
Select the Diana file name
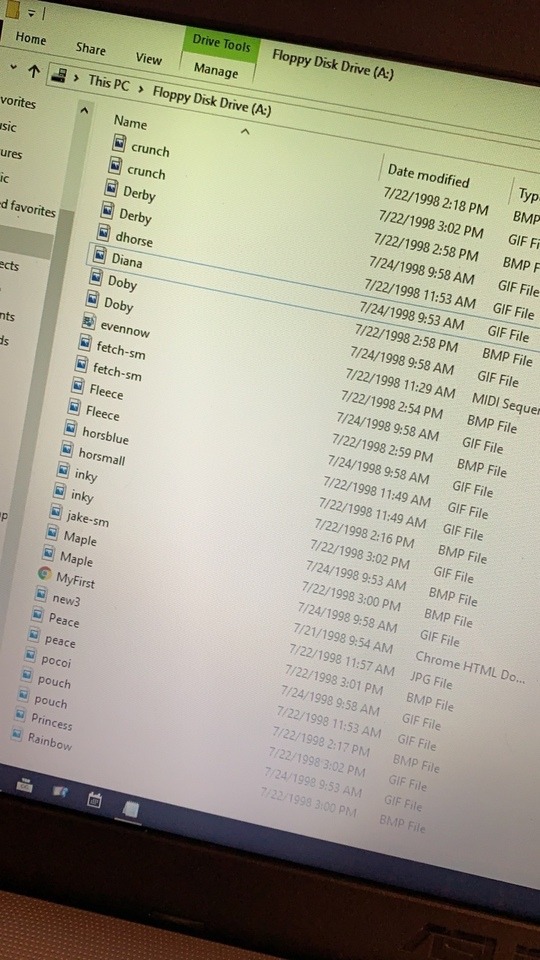[127, 260]
